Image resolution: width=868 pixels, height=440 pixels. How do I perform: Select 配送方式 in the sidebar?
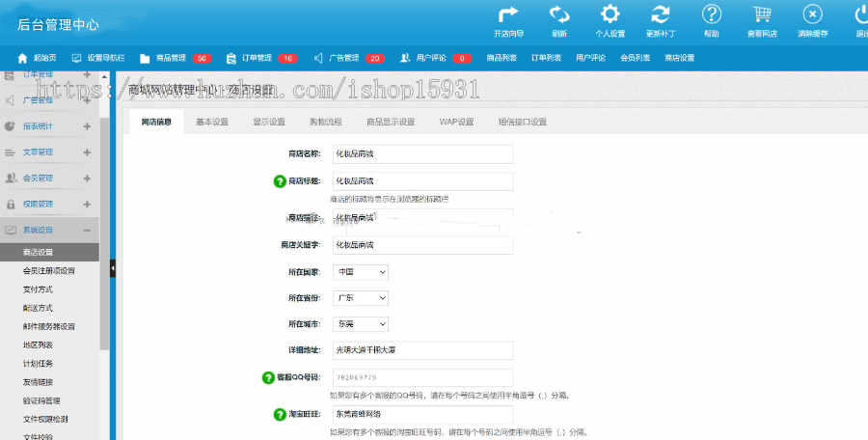coord(39,308)
